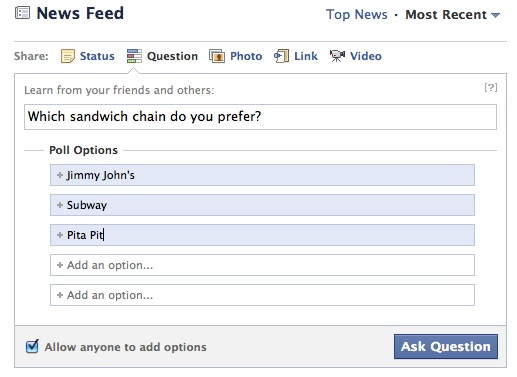Click the Question poll icon

click(134, 56)
